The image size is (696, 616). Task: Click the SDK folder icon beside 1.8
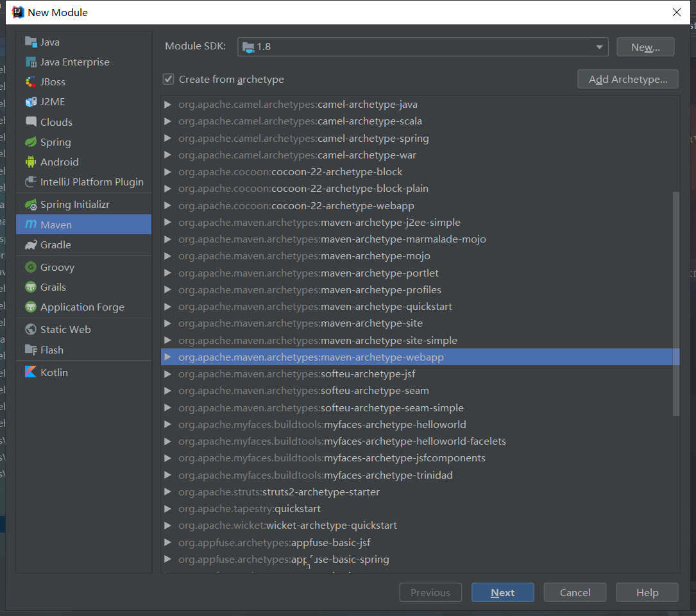point(249,47)
